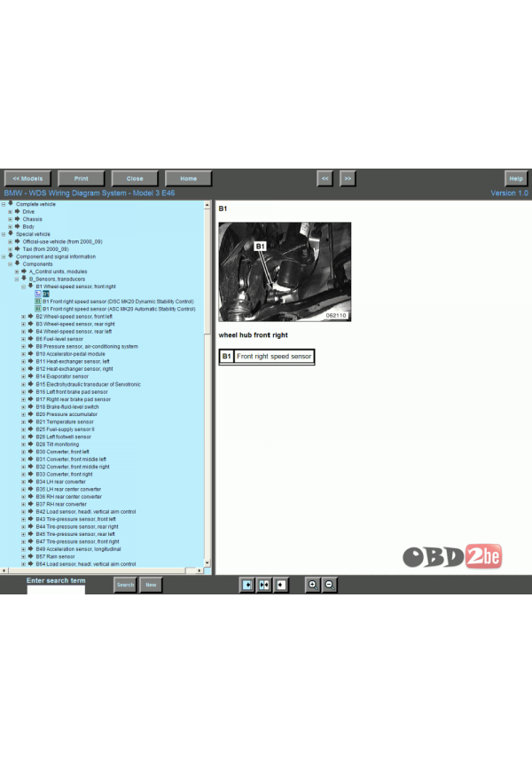Select B28 Tilt monitoring

click(x=58, y=444)
